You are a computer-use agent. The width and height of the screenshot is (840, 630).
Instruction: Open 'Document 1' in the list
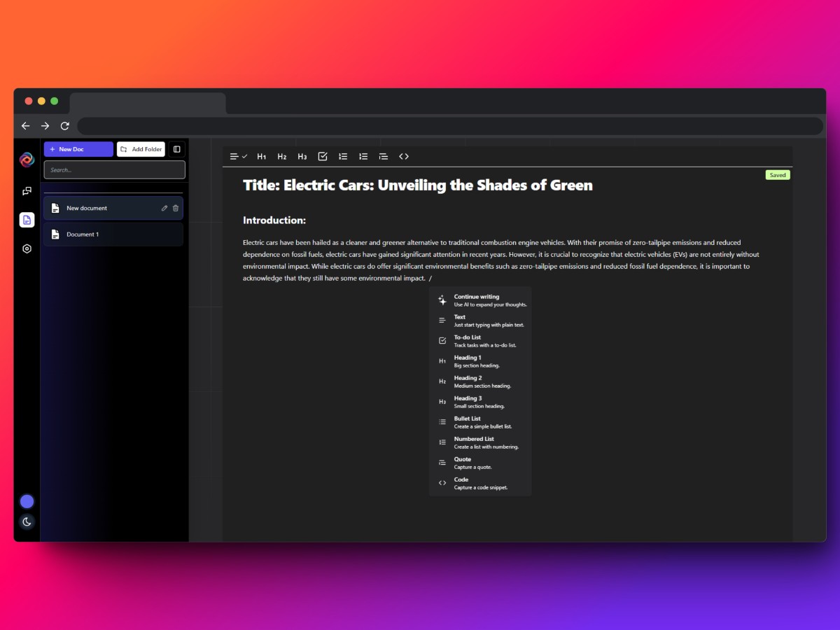113,234
